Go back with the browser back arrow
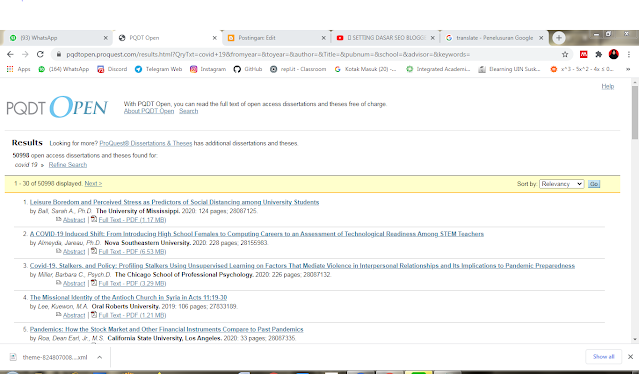Image resolution: width=639 pixels, height=374 pixels. [x=10, y=54]
